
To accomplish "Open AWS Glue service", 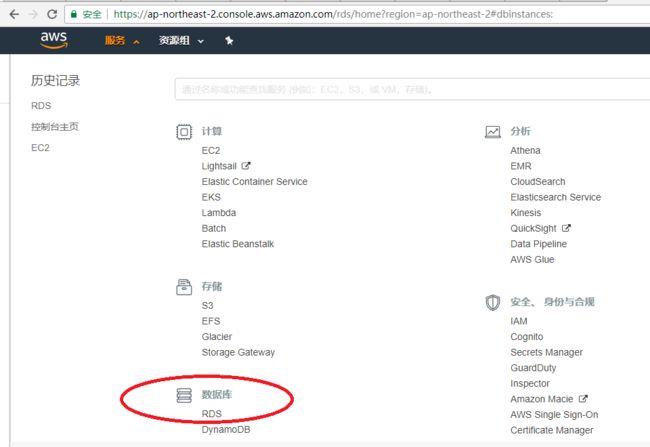I will 532,260.
